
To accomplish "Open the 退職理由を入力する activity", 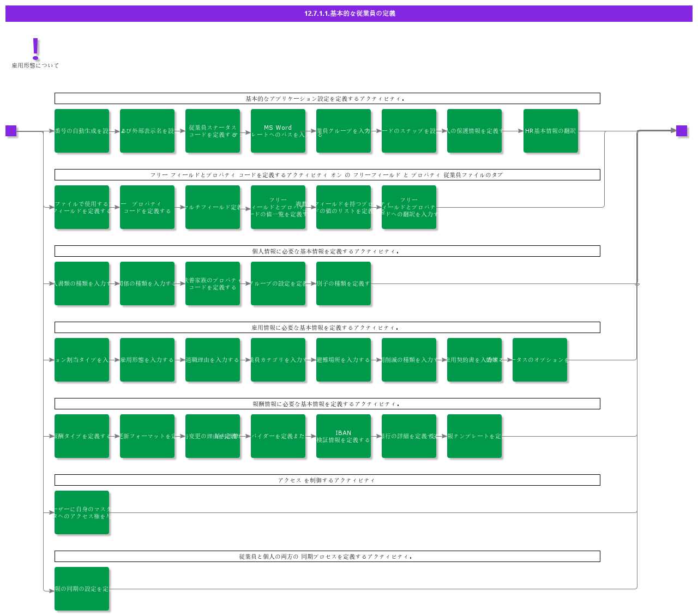I will click(212, 360).
